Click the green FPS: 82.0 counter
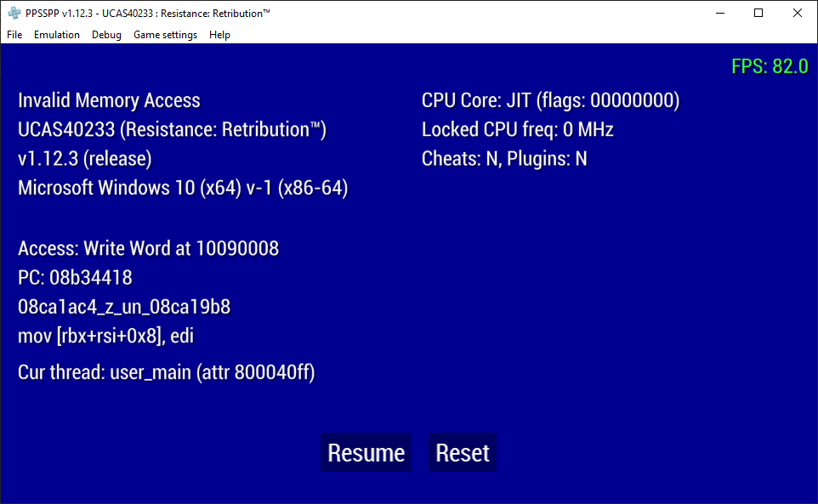 click(x=770, y=66)
